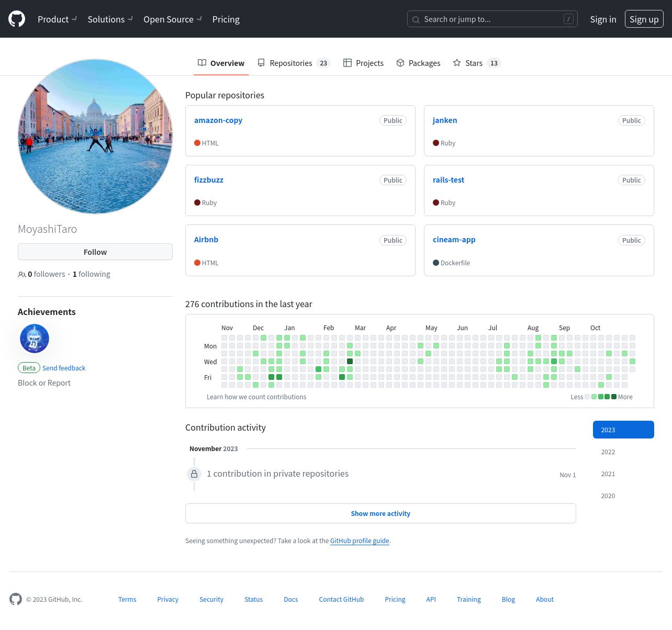Click the '276 contributions in the last year' heading
672x630 pixels.
[x=249, y=304]
